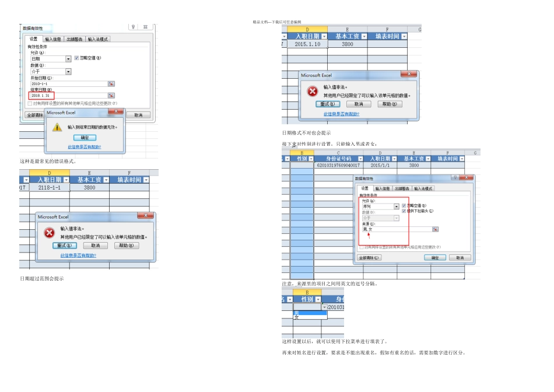
Task: Click 取消 in error box below 2015.1.10
Action: pos(359,104)
